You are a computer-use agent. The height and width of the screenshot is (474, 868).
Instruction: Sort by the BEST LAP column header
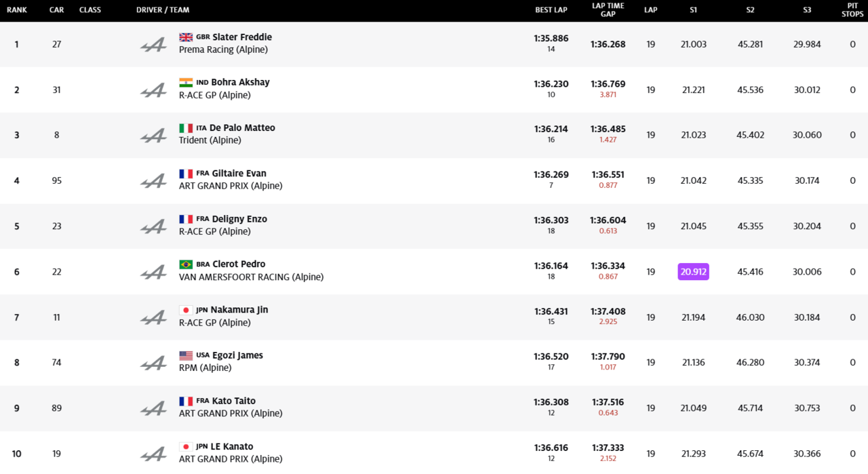(x=551, y=10)
